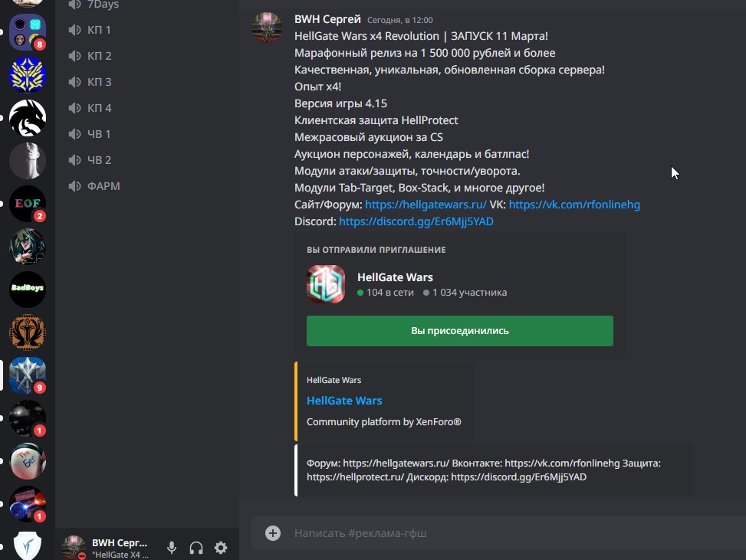Open the 'The Ber' ball server icon

point(28,461)
